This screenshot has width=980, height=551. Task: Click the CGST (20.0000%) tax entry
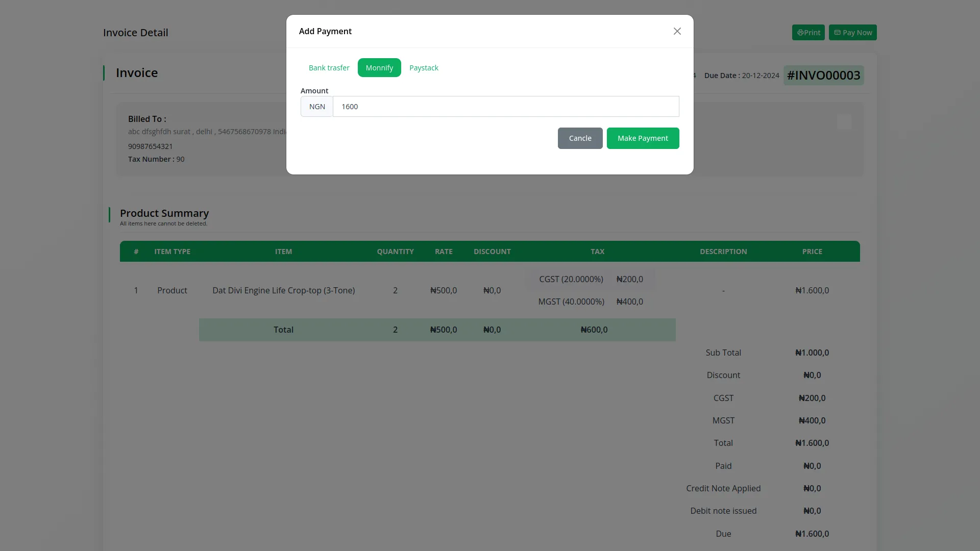click(x=571, y=279)
